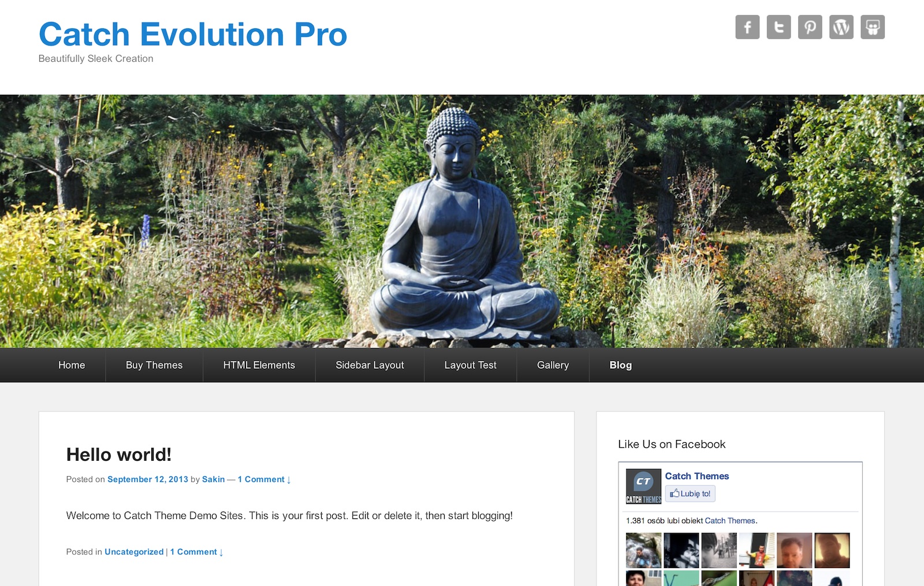
Task: Go to the Home menu item
Action: pyautogui.click(x=72, y=365)
